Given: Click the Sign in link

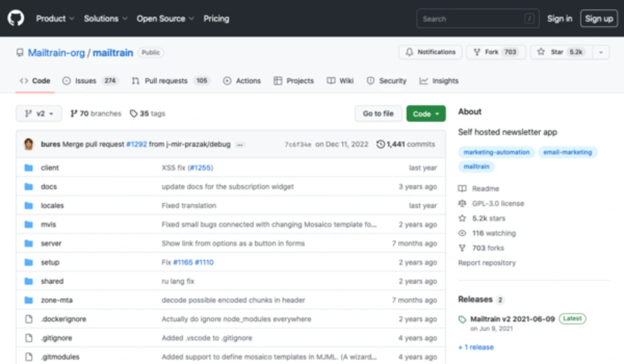Looking at the screenshot, I should pyautogui.click(x=559, y=18).
